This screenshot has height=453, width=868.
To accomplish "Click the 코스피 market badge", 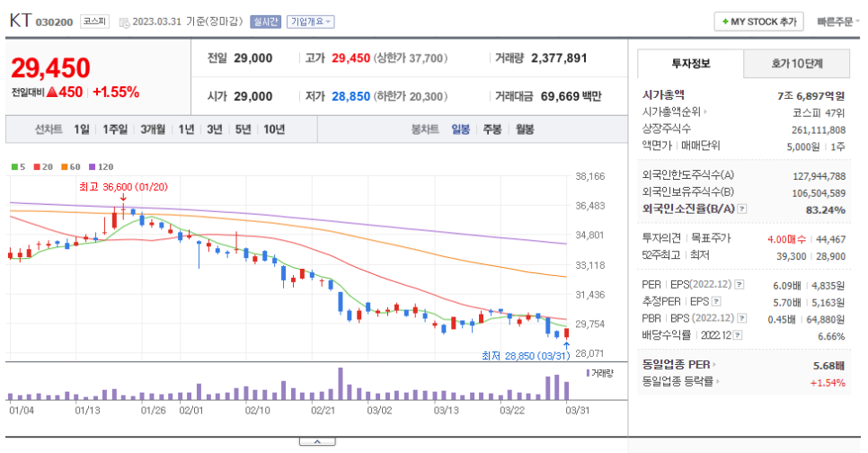I will [x=94, y=22].
